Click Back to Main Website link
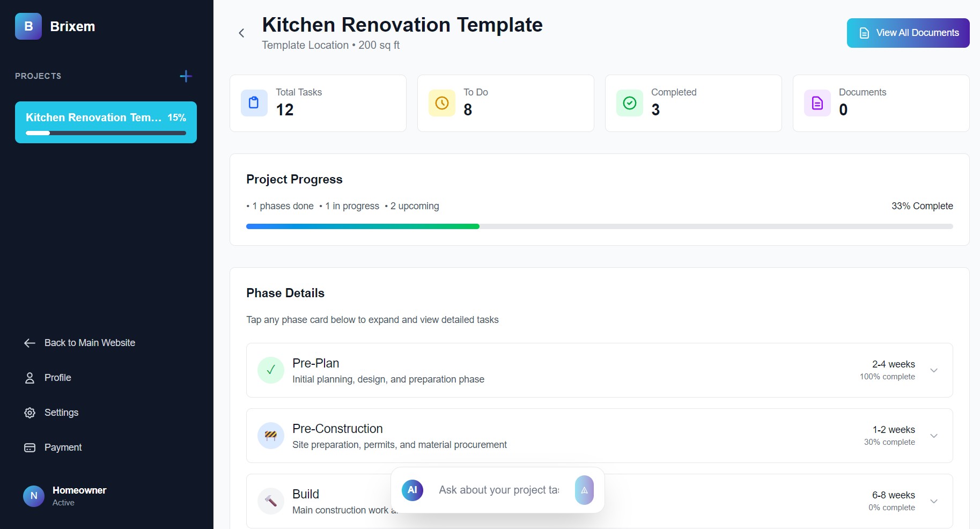 (90, 343)
